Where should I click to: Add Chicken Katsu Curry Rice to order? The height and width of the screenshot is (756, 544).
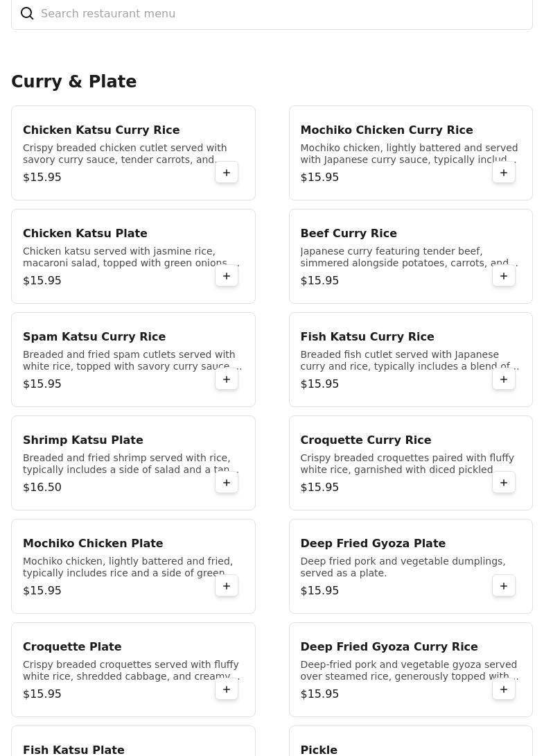(x=227, y=173)
